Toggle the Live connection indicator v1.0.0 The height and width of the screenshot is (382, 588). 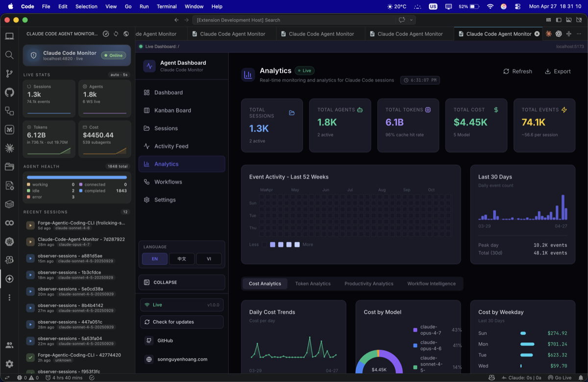(x=182, y=305)
